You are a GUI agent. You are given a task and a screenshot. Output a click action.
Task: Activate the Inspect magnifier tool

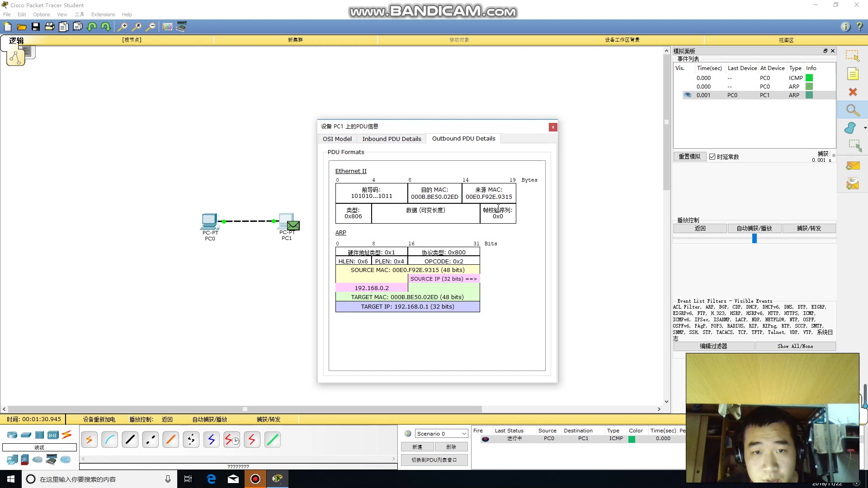coord(853,110)
